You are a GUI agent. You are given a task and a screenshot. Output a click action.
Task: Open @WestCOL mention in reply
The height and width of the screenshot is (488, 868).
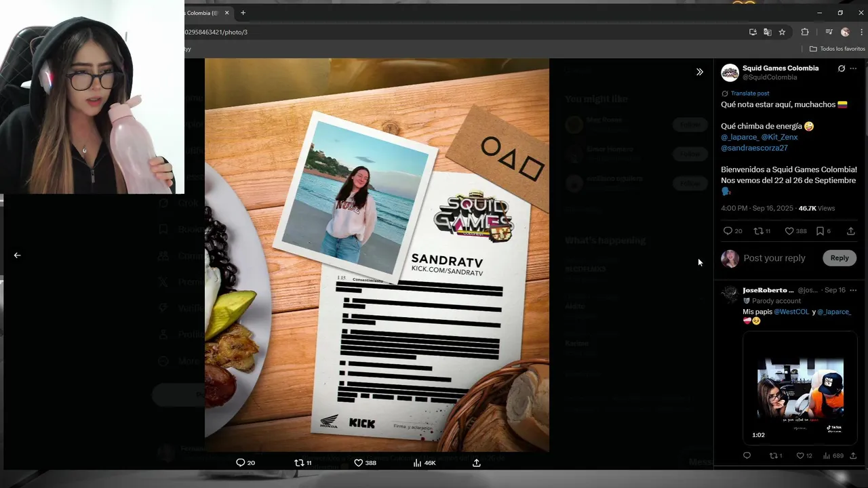tap(791, 312)
